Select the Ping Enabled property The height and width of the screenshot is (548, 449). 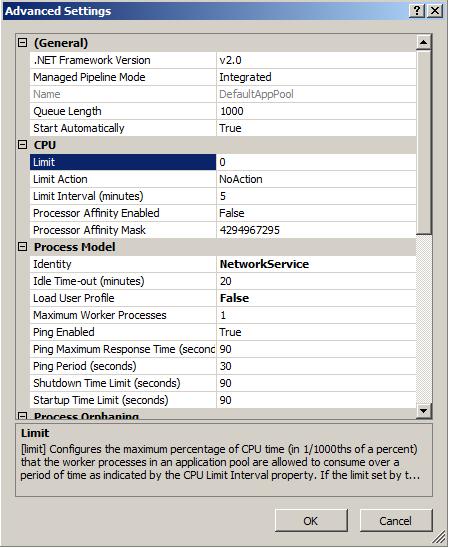coord(123,332)
